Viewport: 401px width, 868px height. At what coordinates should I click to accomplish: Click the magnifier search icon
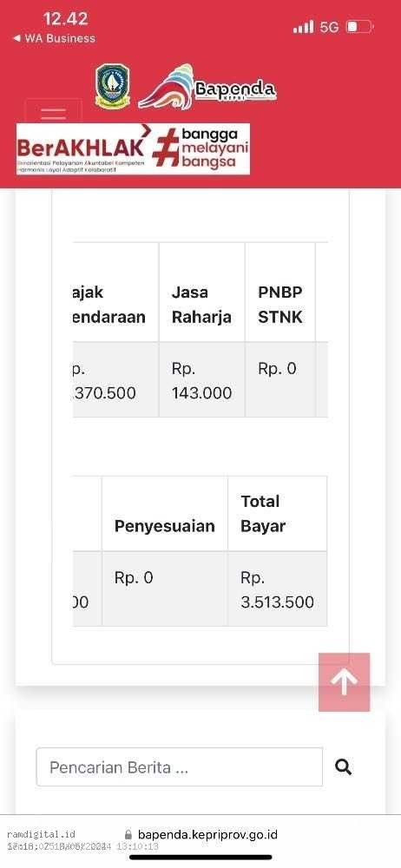click(344, 767)
